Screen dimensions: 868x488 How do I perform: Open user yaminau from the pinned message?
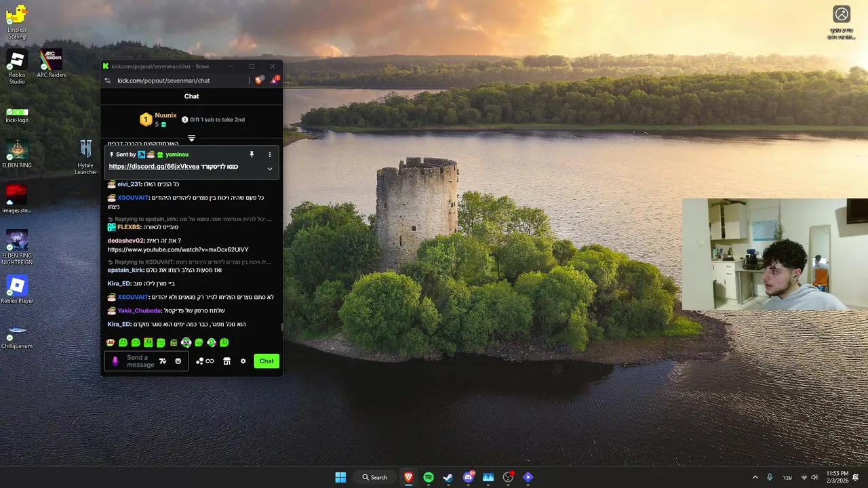click(177, 155)
